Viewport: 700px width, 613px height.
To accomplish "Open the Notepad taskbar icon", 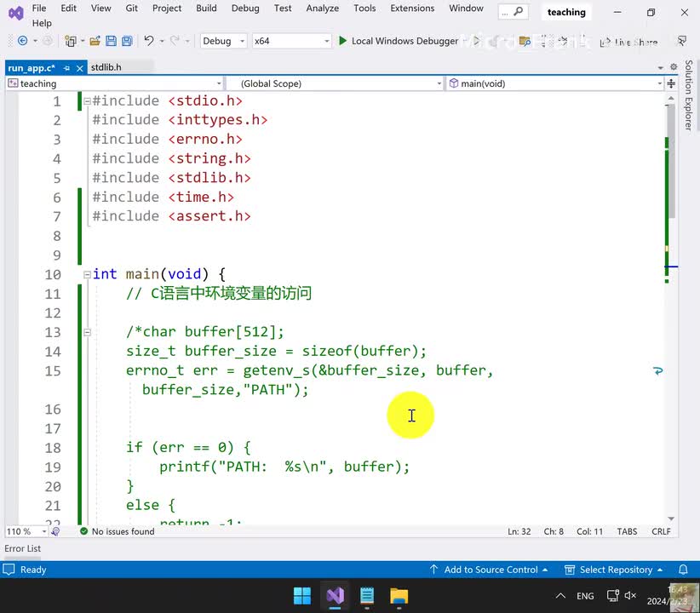I will coord(367,596).
